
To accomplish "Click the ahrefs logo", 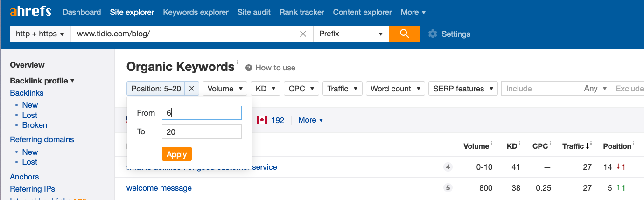I will click(30, 11).
